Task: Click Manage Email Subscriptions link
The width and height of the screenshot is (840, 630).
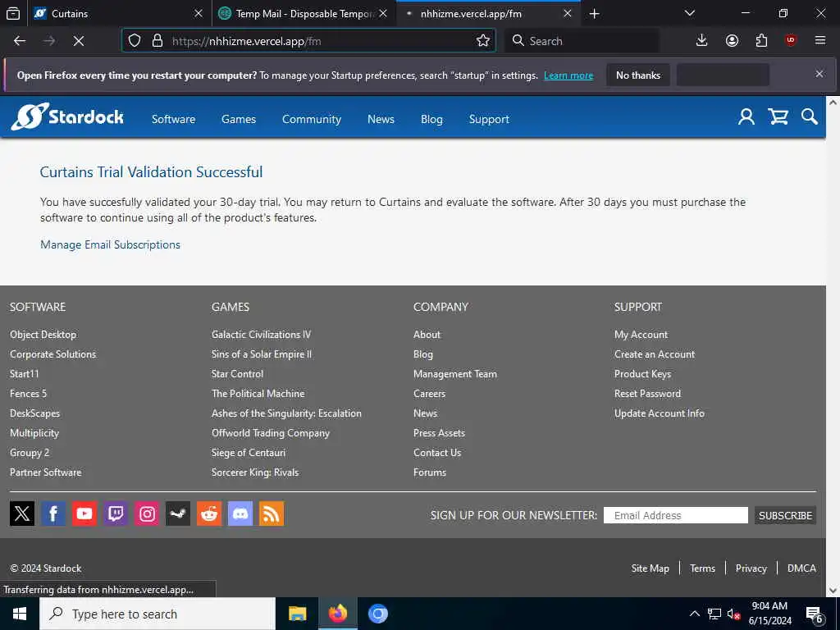Action: pyautogui.click(x=111, y=244)
